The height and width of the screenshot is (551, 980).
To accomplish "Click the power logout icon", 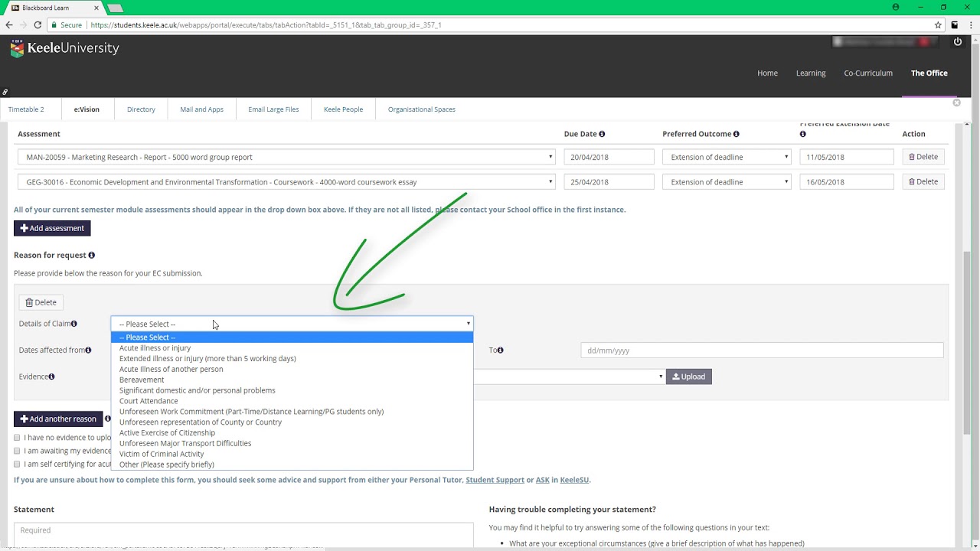I will pyautogui.click(x=957, y=42).
